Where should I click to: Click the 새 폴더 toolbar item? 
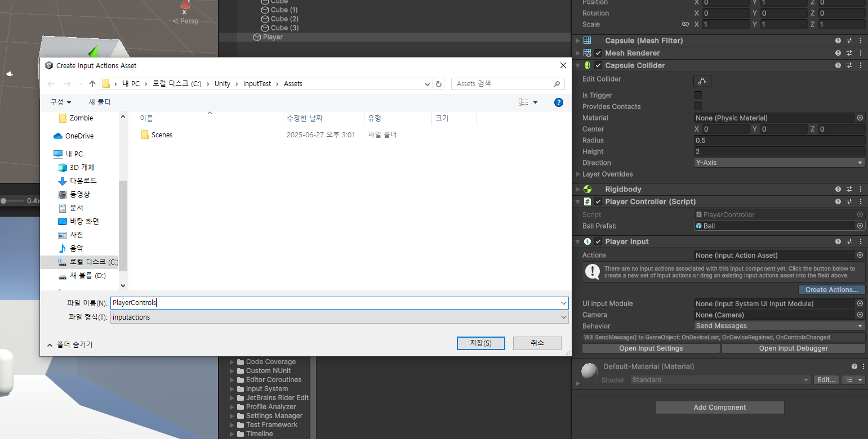pos(100,102)
